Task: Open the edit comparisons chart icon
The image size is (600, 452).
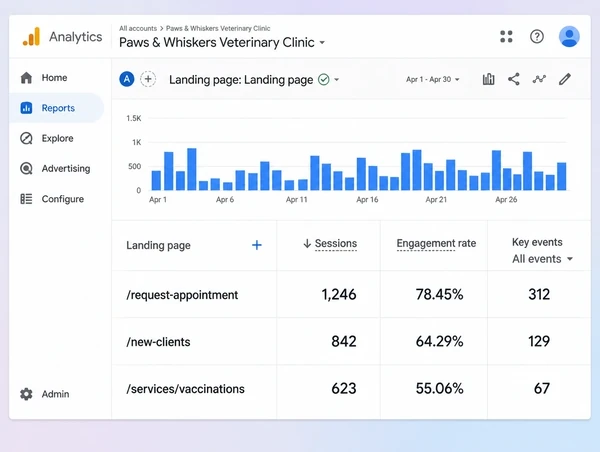Action: (x=488, y=79)
